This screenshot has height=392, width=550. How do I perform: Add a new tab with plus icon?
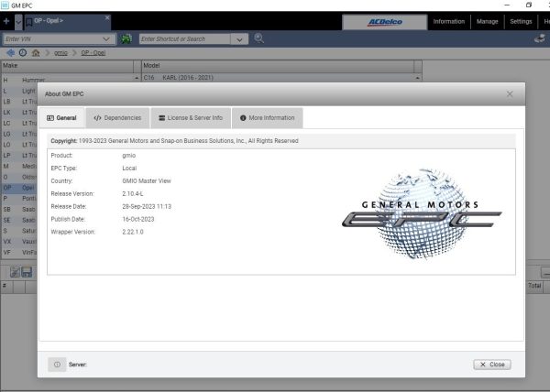6,21
